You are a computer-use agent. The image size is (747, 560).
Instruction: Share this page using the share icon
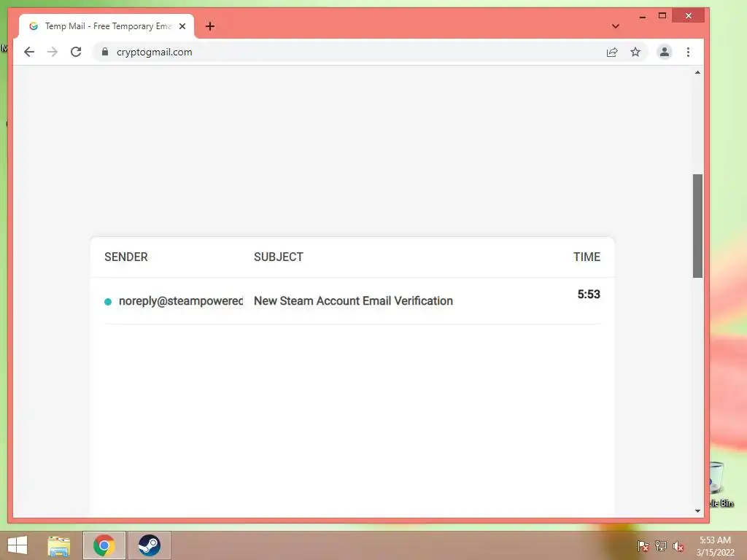pyautogui.click(x=612, y=52)
